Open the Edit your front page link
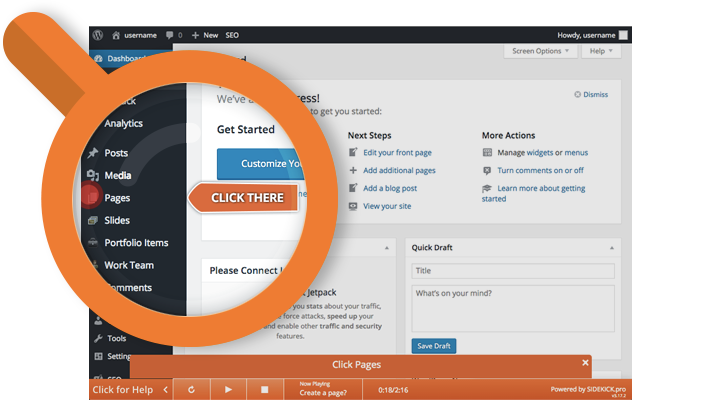Screen dimensions: 720x420 tap(397, 153)
